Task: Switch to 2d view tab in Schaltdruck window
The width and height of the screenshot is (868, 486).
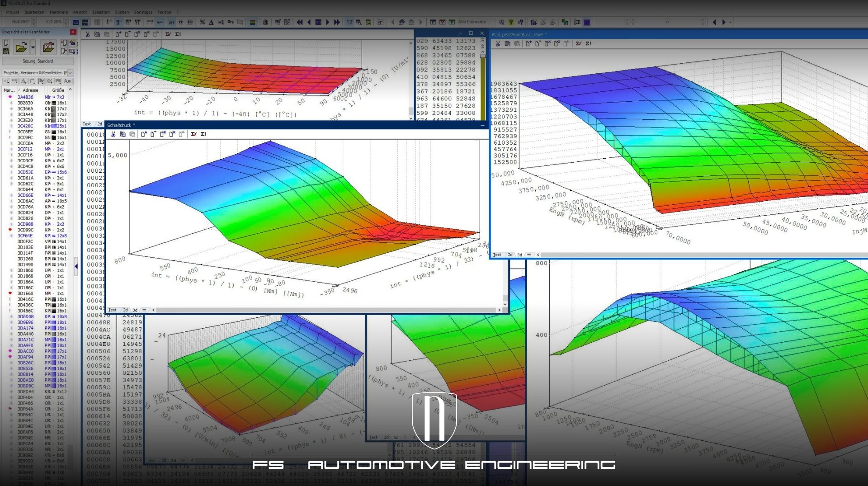Action: [125, 310]
